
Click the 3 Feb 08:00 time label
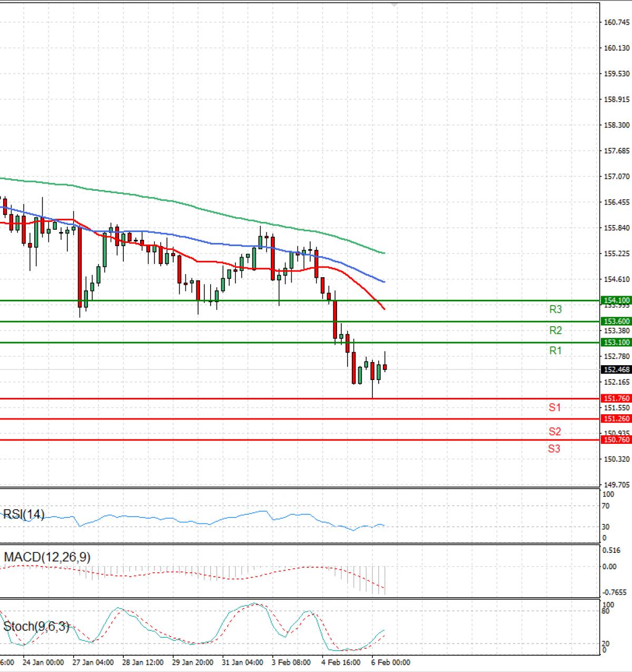291,663
